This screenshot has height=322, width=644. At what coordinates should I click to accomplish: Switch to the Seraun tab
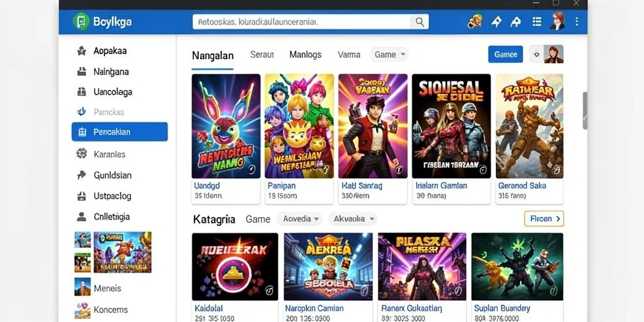click(262, 54)
